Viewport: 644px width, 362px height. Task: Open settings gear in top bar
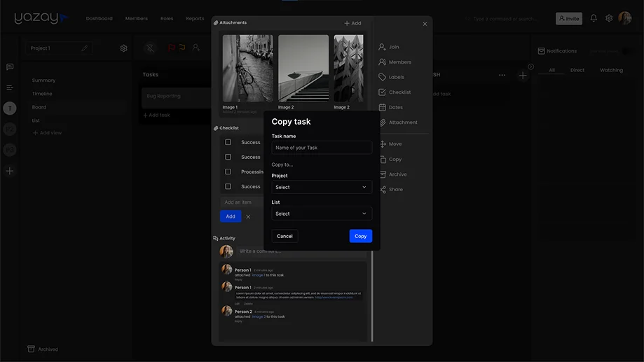tap(609, 18)
